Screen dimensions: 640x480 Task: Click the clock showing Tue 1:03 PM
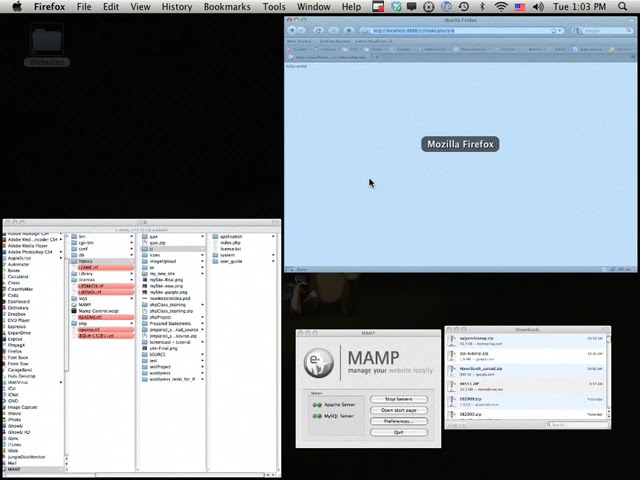tap(580, 7)
